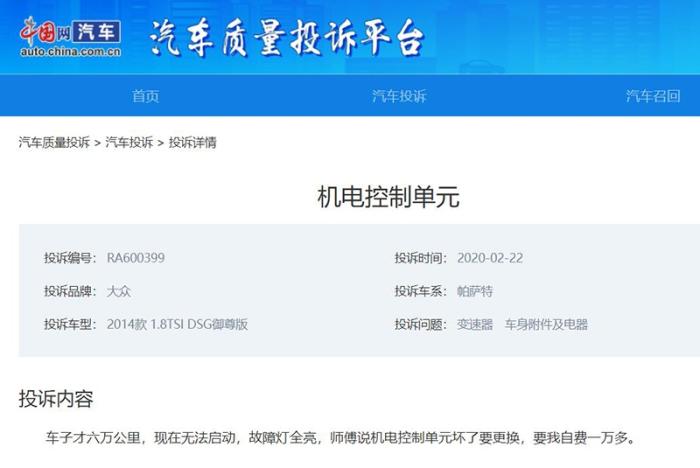
Task: Click the 汽车质量投诉平台 banner title
Action: (287, 38)
